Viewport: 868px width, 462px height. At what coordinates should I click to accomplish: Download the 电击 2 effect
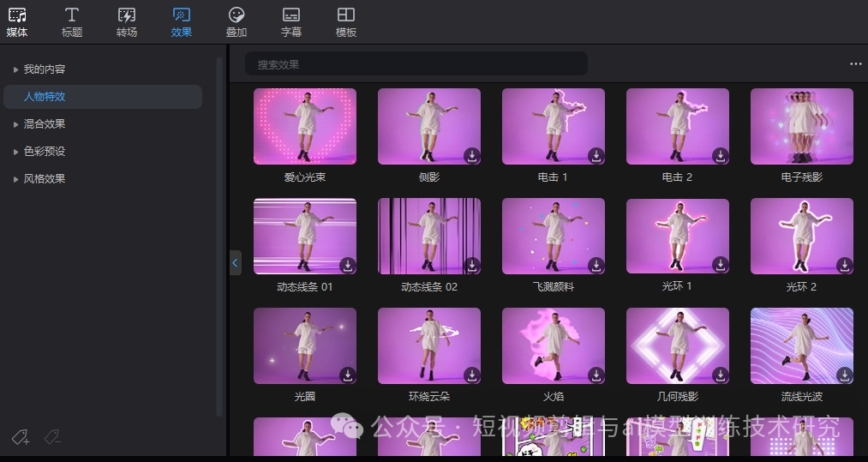(x=721, y=156)
